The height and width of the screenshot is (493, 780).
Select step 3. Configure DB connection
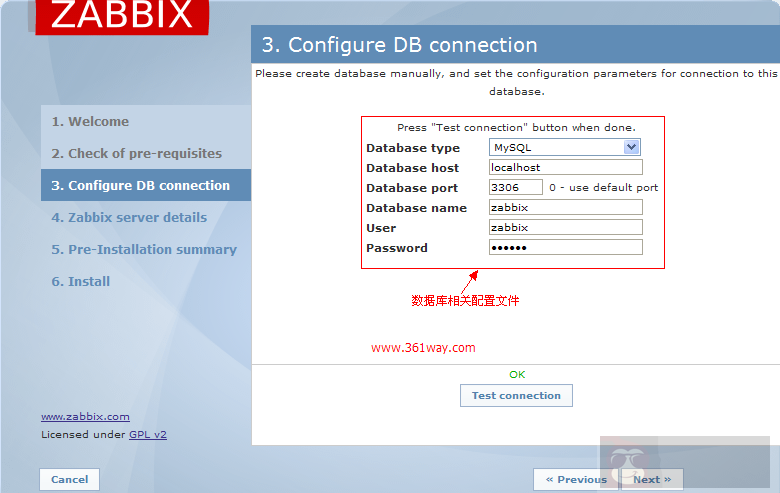click(x=146, y=185)
